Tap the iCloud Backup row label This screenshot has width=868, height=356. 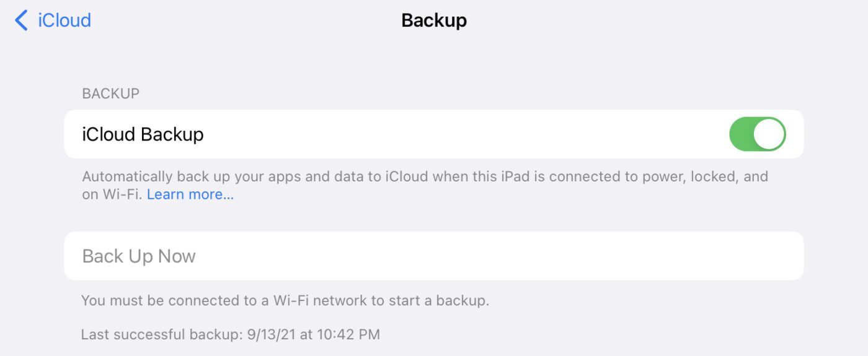click(x=143, y=134)
